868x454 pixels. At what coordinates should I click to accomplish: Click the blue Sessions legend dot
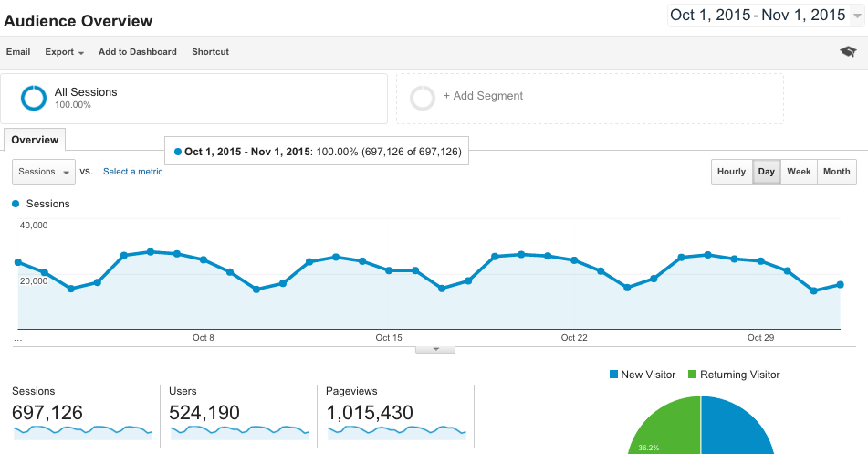pyautogui.click(x=16, y=204)
